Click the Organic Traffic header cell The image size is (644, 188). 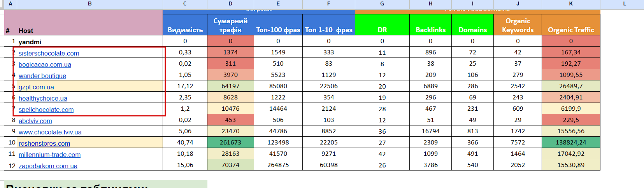[571, 24]
